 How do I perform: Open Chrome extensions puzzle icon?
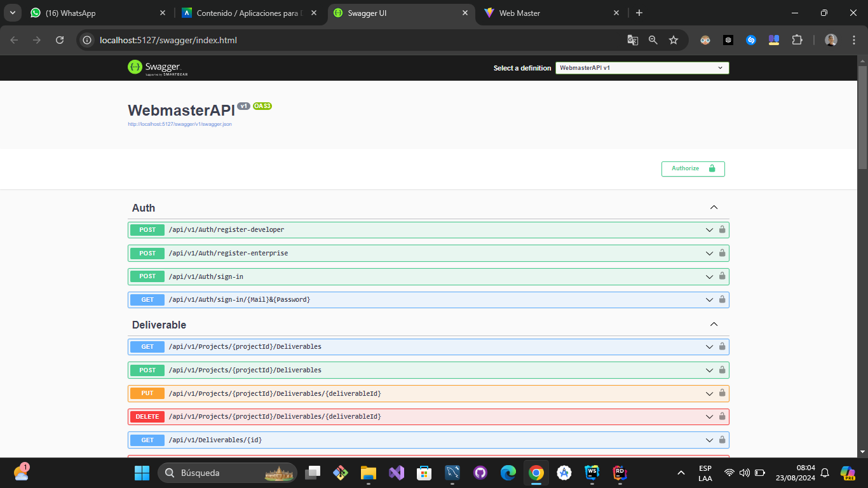point(797,40)
